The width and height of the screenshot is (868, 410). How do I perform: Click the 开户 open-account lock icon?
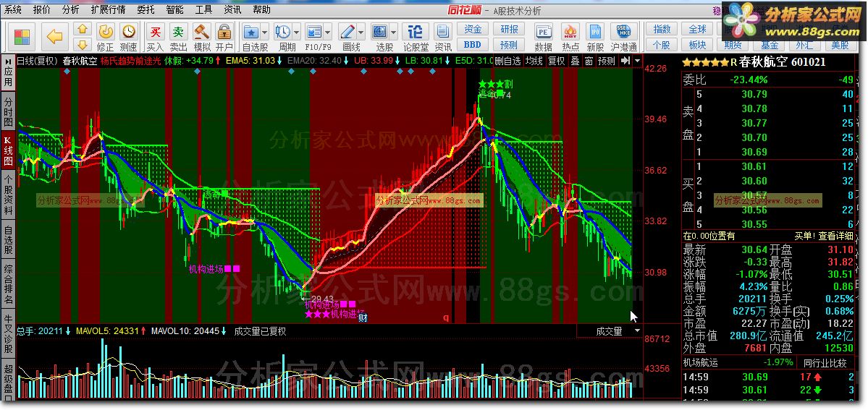pyautogui.click(x=224, y=37)
